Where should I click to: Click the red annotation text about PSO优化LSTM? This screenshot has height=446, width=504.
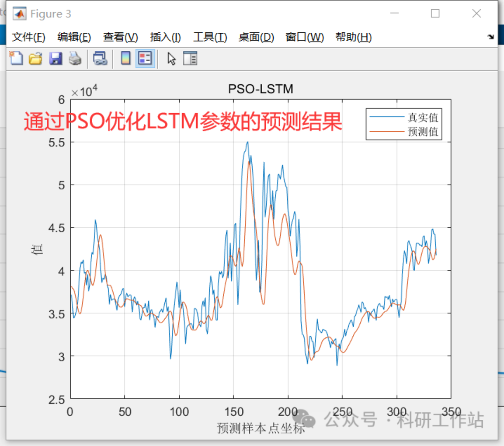pos(183,122)
